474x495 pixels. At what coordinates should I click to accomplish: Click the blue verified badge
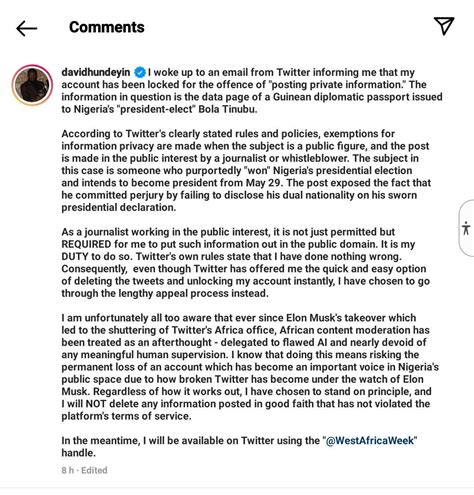point(140,72)
